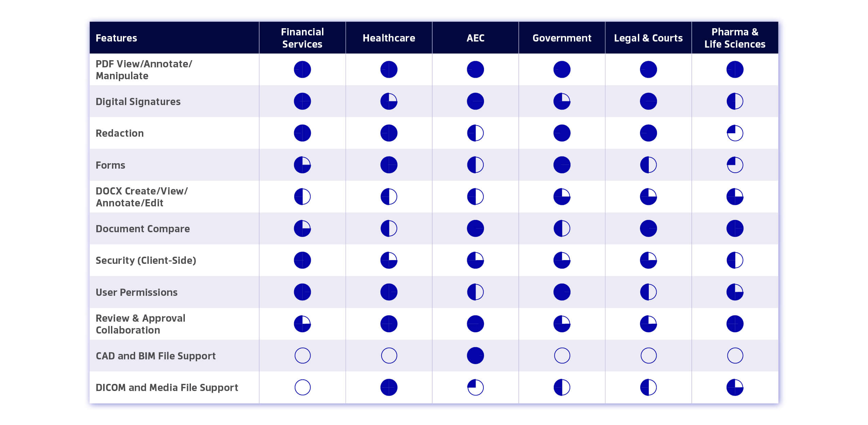Select the Digital Signatures row label

pyautogui.click(x=138, y=101)
